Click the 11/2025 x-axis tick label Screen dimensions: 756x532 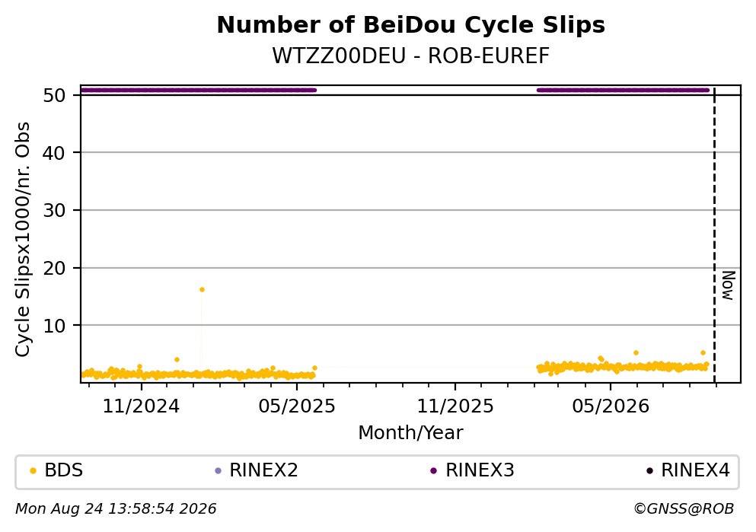coord(455,406)
